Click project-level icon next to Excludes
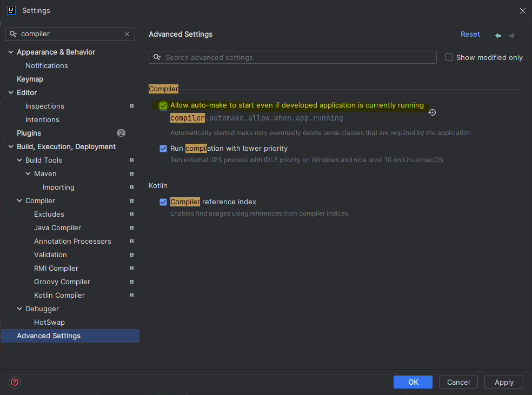This screenshot has width=532, height=395. 131,215
